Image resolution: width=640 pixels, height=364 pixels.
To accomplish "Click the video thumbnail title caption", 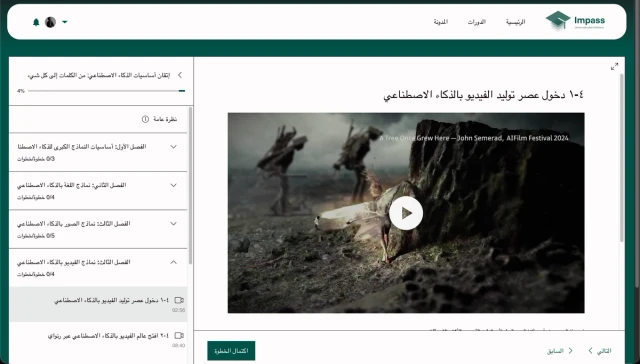I will 473,138.
